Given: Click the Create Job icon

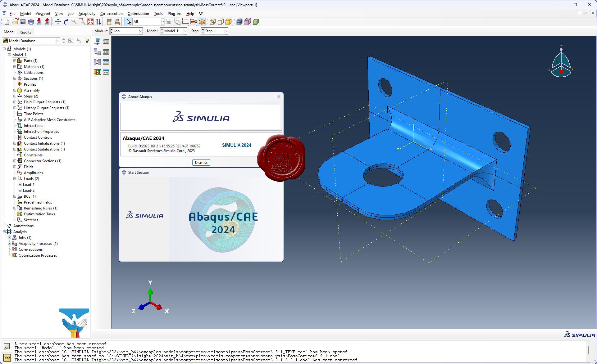Looking at the screenshot, I should [97, 42].
